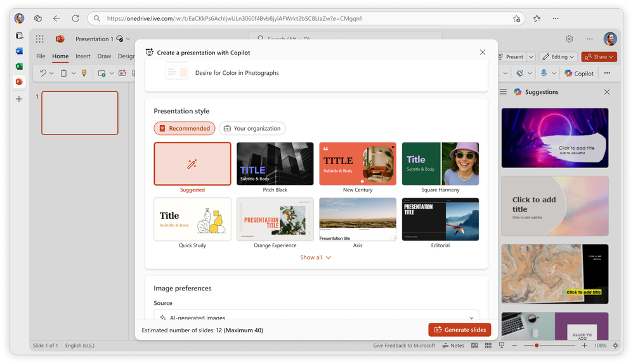The width and height of the screenshot is (633, 364).
Task: Click the new slide with Copilot icon
Action: click(122, 73)
